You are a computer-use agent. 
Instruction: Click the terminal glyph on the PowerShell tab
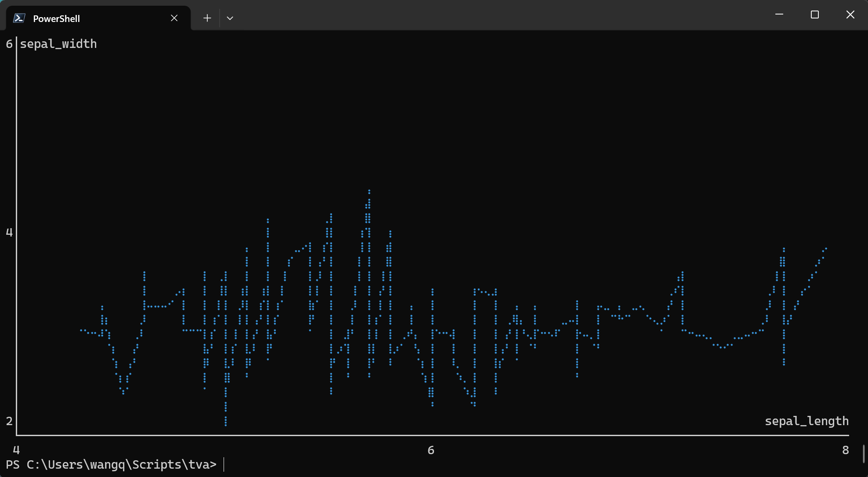click(18, 18)
